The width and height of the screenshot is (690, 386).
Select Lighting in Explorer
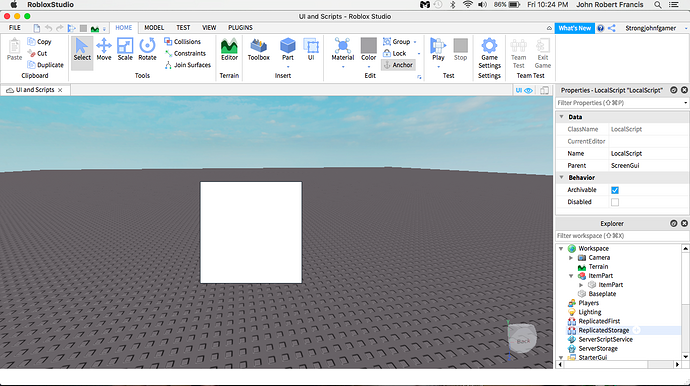590,312
